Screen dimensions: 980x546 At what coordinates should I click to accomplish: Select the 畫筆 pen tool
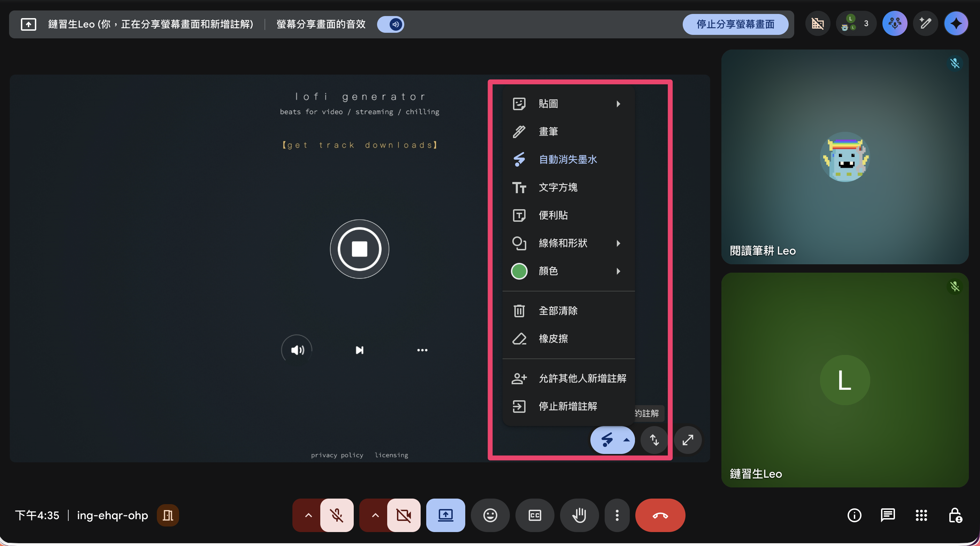[x=548, y=132]
